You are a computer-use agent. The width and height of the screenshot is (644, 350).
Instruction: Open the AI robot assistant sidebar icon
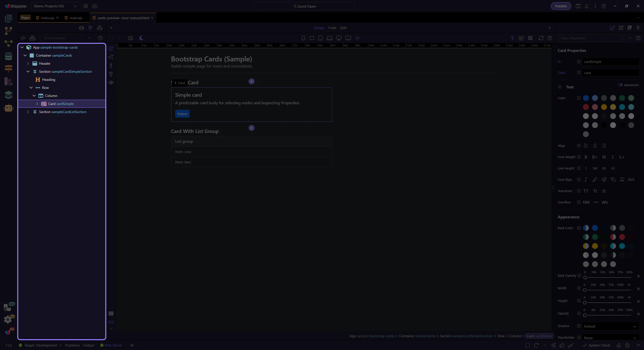[x=8, y=108]
